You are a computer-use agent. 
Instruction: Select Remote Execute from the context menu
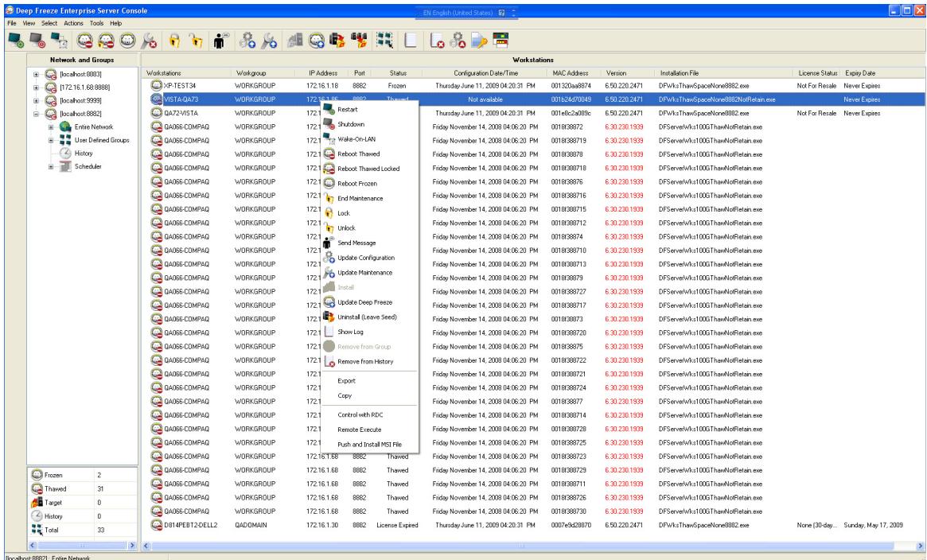[x=369, y=430]
